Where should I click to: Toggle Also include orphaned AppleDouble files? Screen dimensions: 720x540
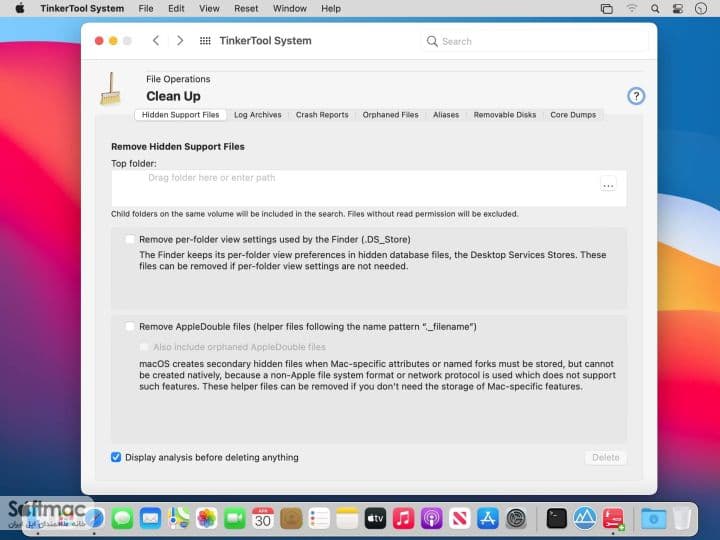coord(144,347)
